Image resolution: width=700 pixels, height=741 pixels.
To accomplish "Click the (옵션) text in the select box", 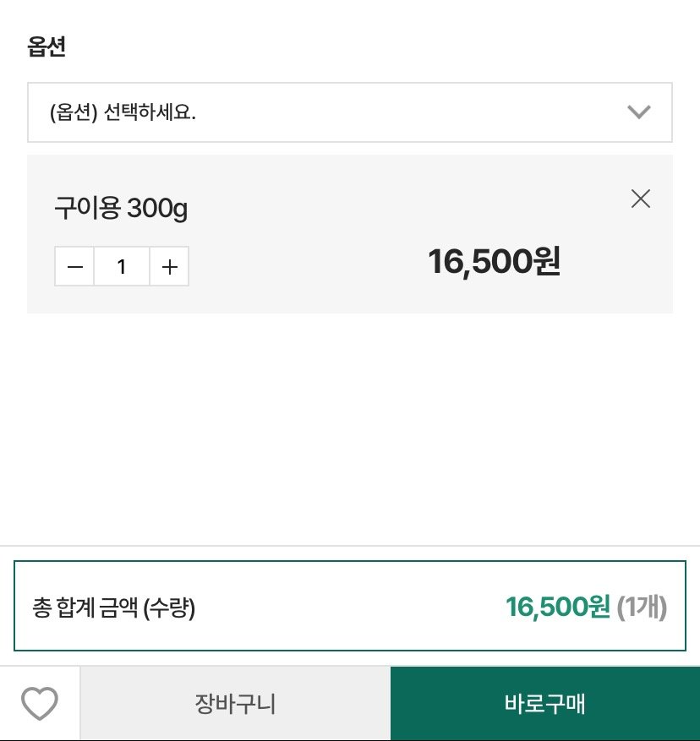I will (74, 112).
